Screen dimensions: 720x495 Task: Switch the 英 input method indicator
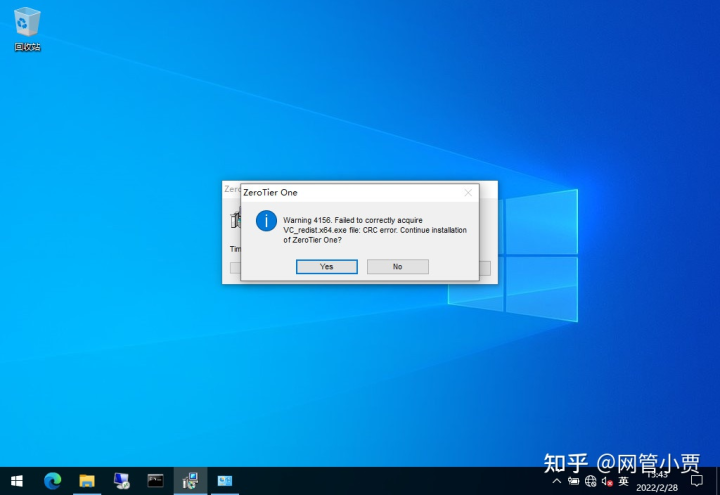(x=624, y=481)
